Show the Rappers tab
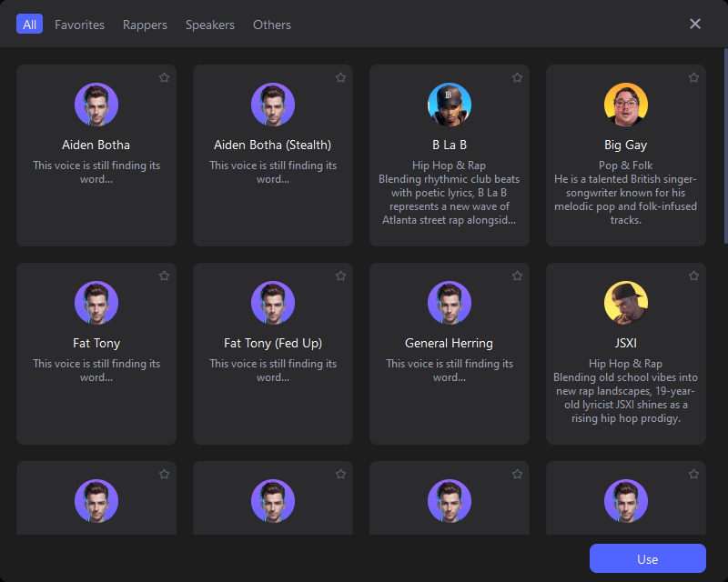 click(145, 25)
